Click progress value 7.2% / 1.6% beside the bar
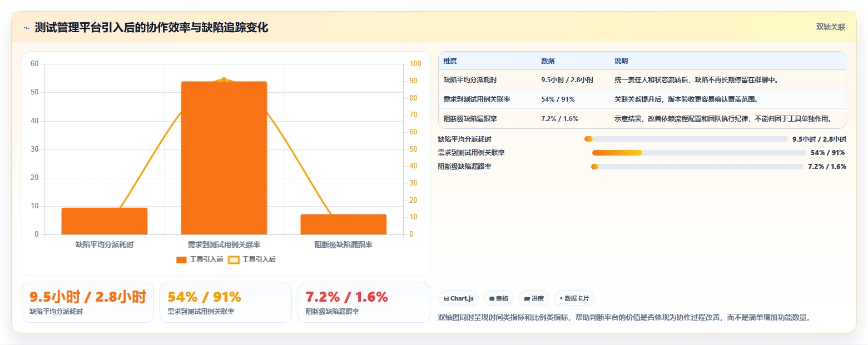This screenshot has width=868, height=345. pyautogui.click(x=827, y=167)
